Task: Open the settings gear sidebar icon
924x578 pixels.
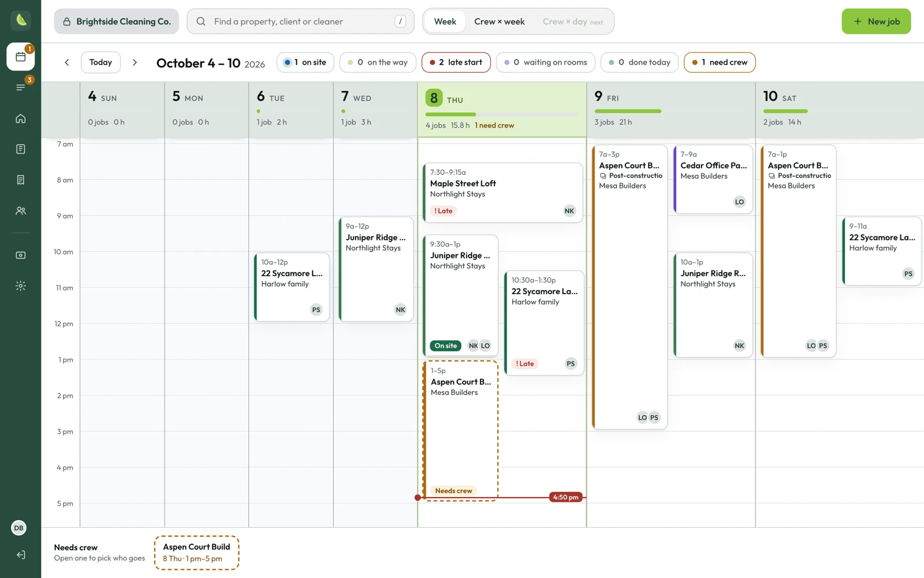Action: click(21, 286)
